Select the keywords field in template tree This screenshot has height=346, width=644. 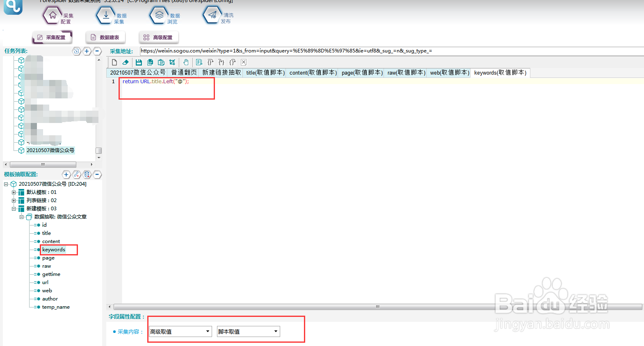pos(54,250)
